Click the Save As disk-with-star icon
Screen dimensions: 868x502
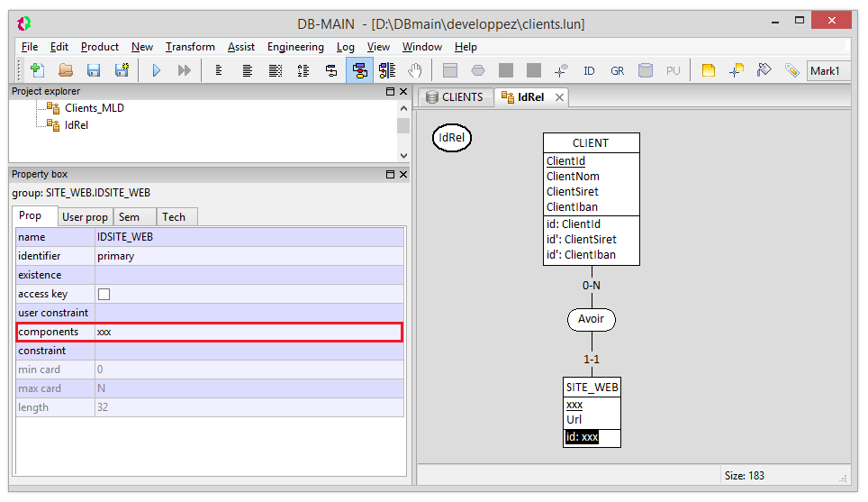tap(122, 70)
